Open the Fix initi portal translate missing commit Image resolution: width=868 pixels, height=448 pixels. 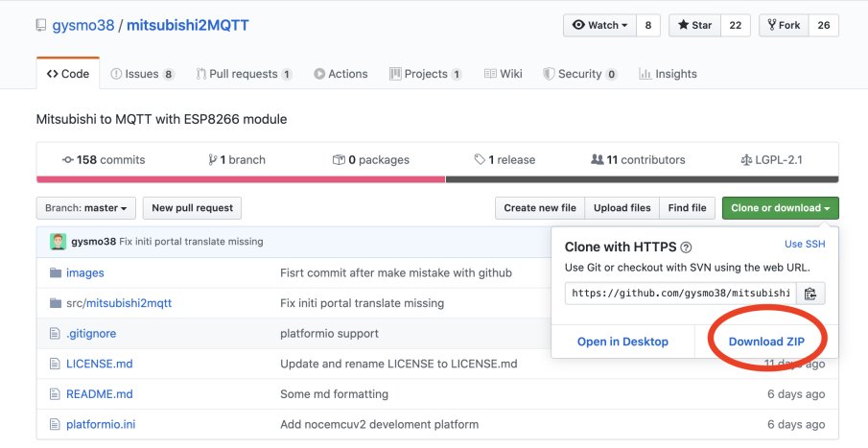tap(191, 242)
